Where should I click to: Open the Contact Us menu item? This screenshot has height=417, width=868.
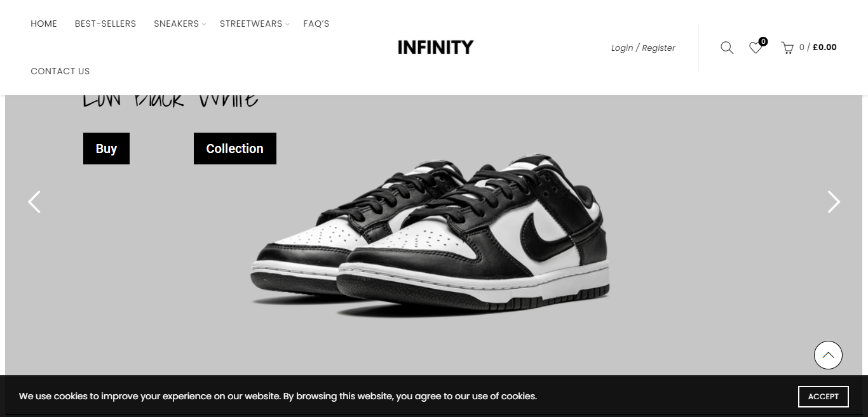60,71
